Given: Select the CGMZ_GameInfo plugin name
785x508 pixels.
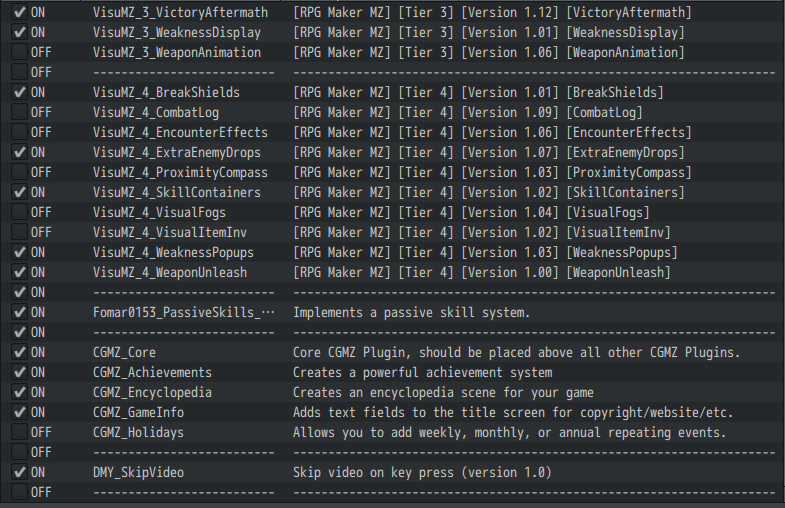Looking at the screenshot, I should tap(138, 413).
